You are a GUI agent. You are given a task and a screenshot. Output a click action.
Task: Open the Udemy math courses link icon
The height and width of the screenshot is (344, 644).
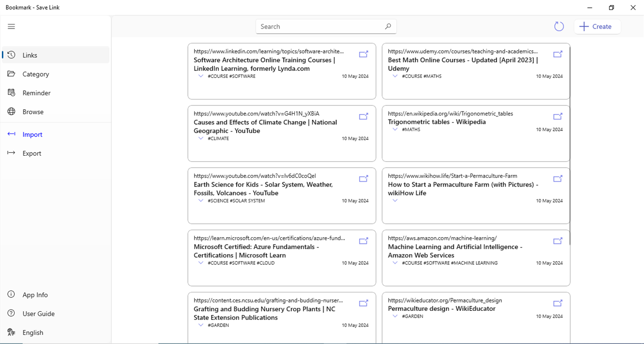click(557, 54)
